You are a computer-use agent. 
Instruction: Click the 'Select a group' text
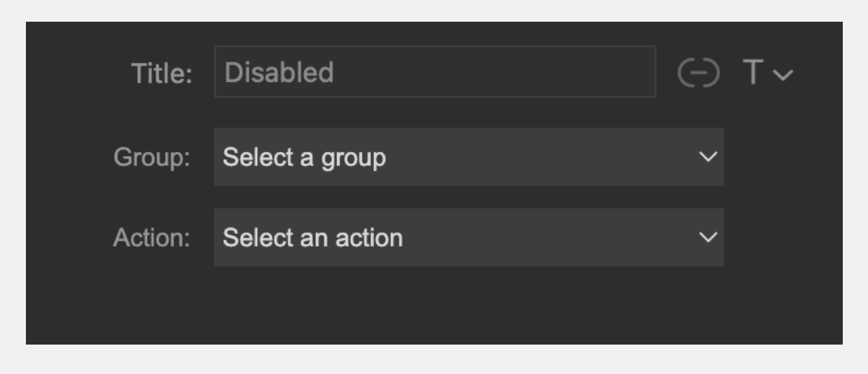(304, 158)
